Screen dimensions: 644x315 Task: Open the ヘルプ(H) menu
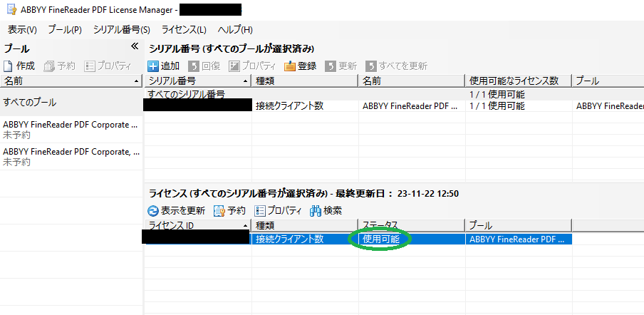[235, 30]
